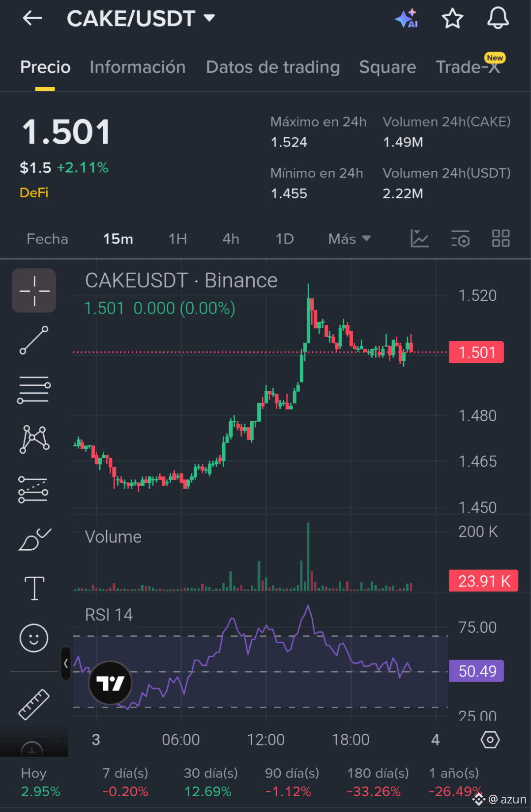The width and height of the screenshot is (531, 812).
Task: Tap the 90 día(s) -1.12% cell
Action: (x=292, y=782)
